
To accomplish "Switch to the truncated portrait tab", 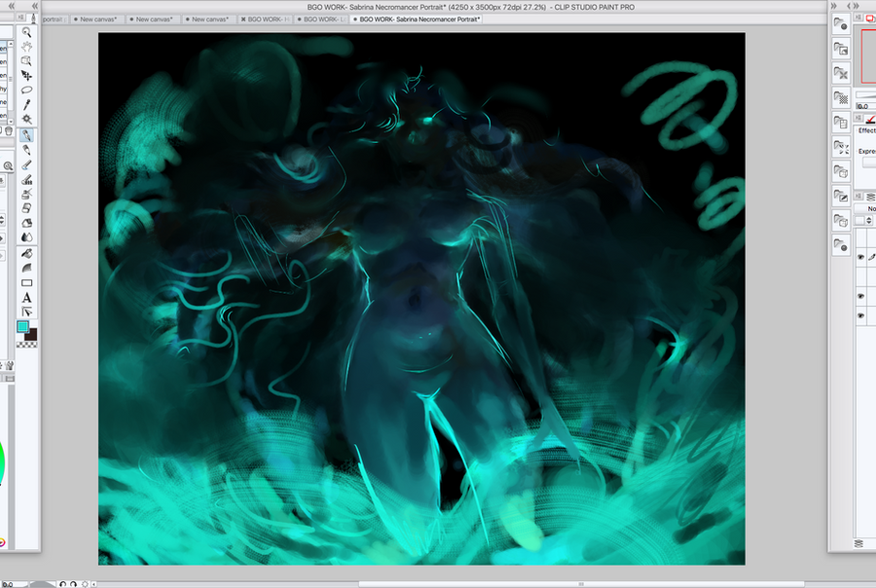I will click(55, 19).
